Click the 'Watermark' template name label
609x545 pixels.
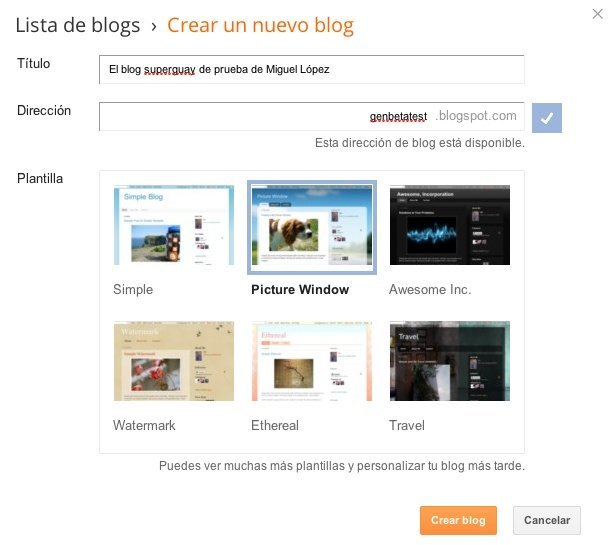pos(144,425)
